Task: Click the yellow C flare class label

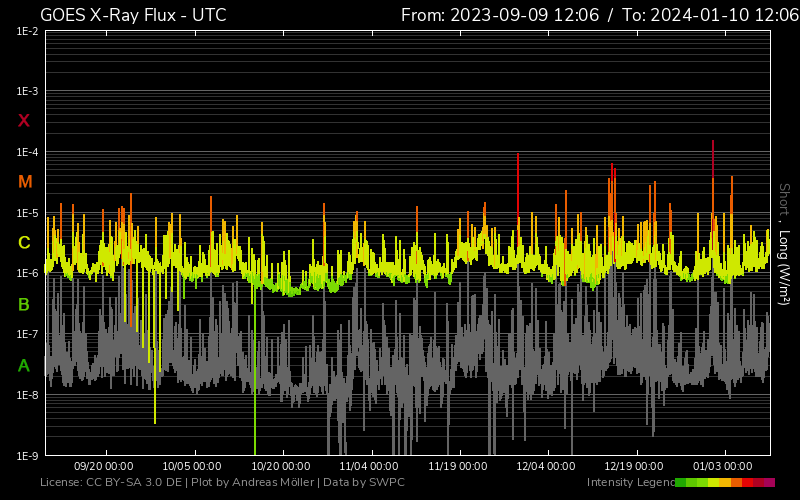Action: click(25, 243)
